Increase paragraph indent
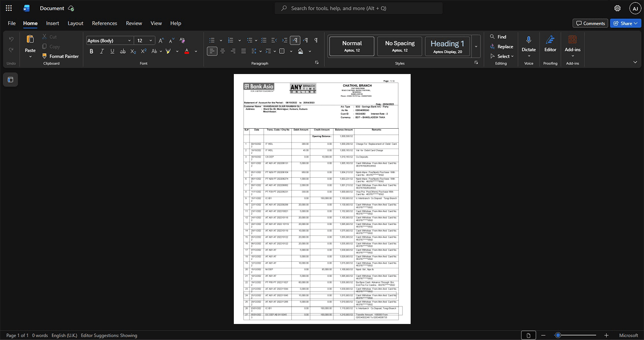Image resolution: width=644 pixels, height=340 pixels. [285, 41]
